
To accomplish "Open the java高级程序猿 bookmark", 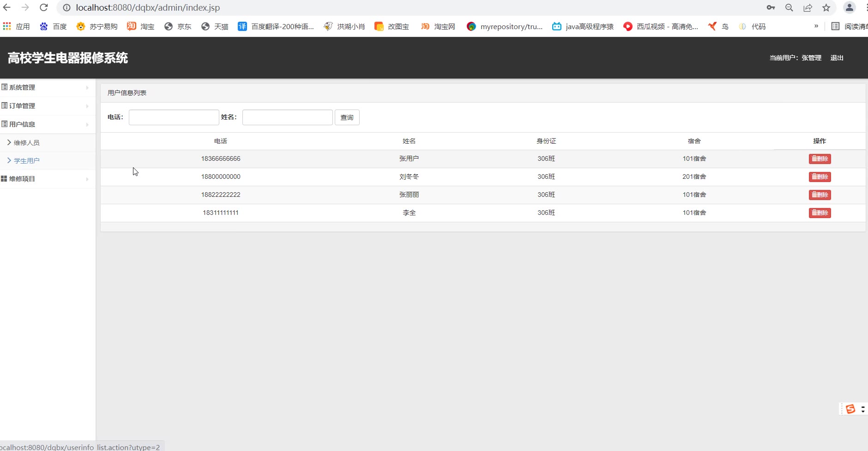I will point(583,26).
